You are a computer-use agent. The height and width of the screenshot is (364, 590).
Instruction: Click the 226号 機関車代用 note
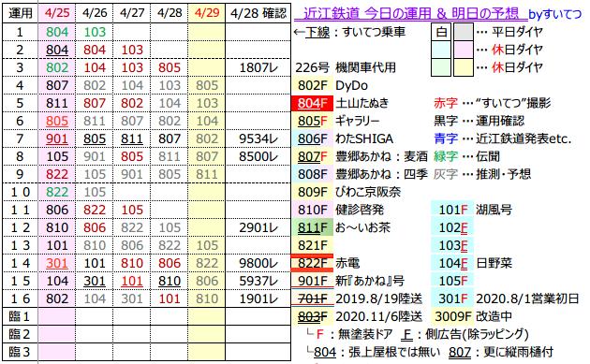point(346,67)
